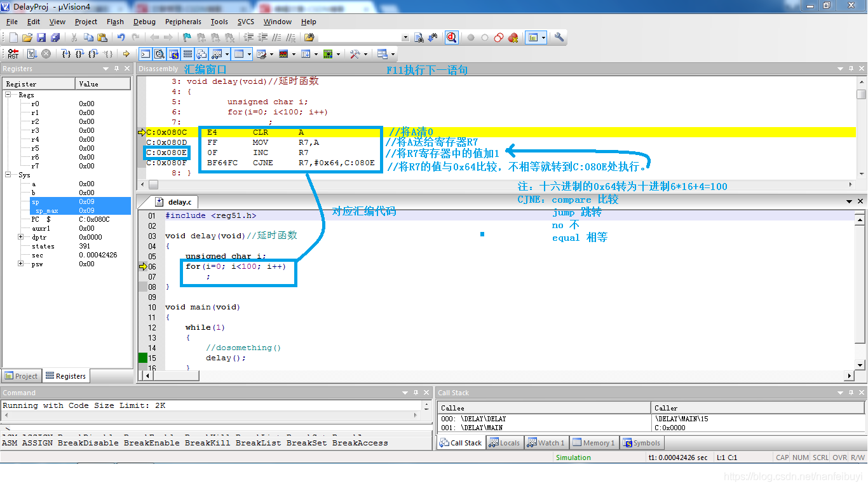
Task: Open the Locals tab
Action: click(x=505, y=443)
